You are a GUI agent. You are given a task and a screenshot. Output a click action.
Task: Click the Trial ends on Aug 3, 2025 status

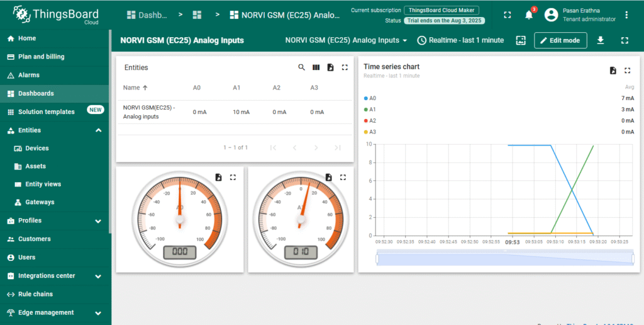[x=445, y=20]
